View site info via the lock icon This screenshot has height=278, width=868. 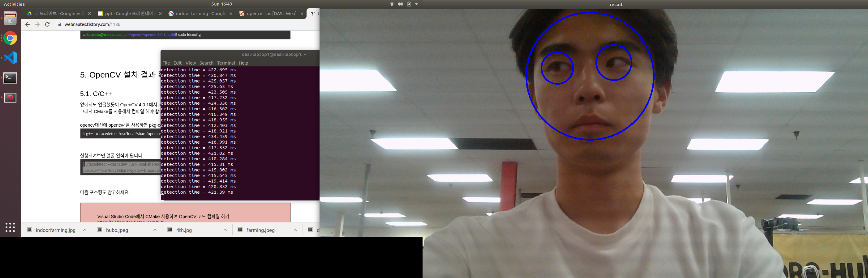pos(60,24)
